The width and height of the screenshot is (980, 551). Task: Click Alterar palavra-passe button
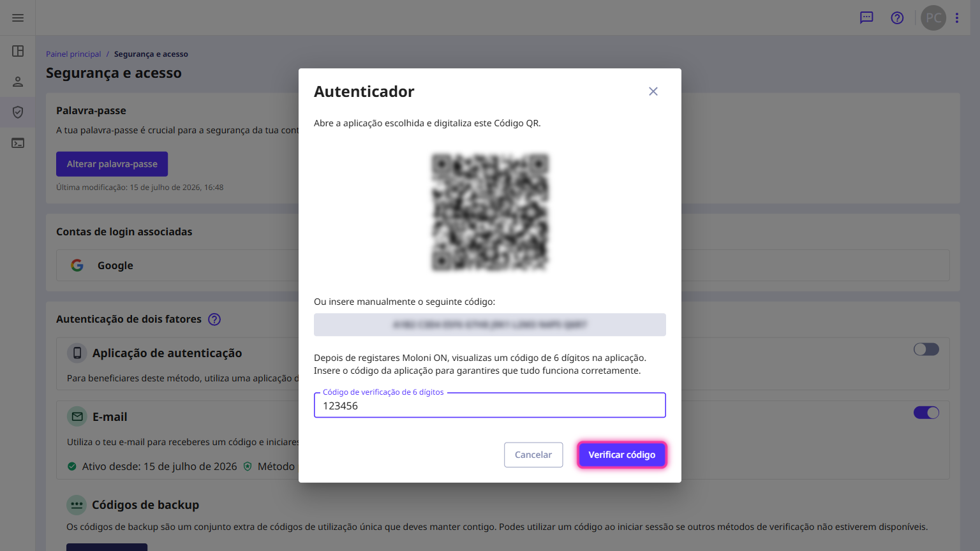(x=112, y=164)
